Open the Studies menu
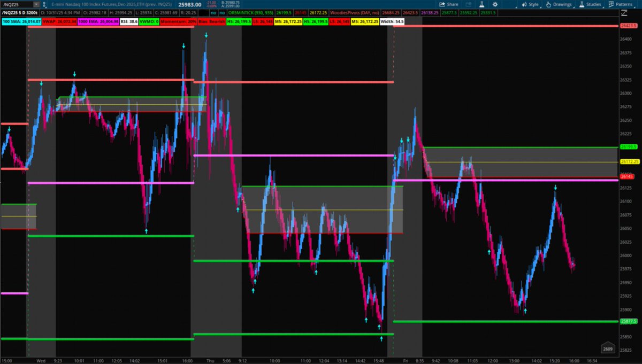This screenshot has height=364, width=642. pyautogui.click(x=591, y=4)
